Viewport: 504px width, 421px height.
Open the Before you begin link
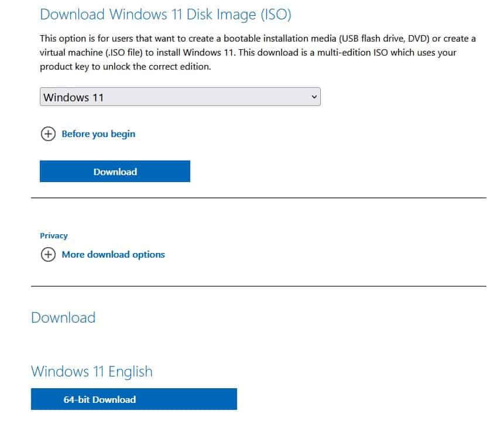tap(98, 134)
